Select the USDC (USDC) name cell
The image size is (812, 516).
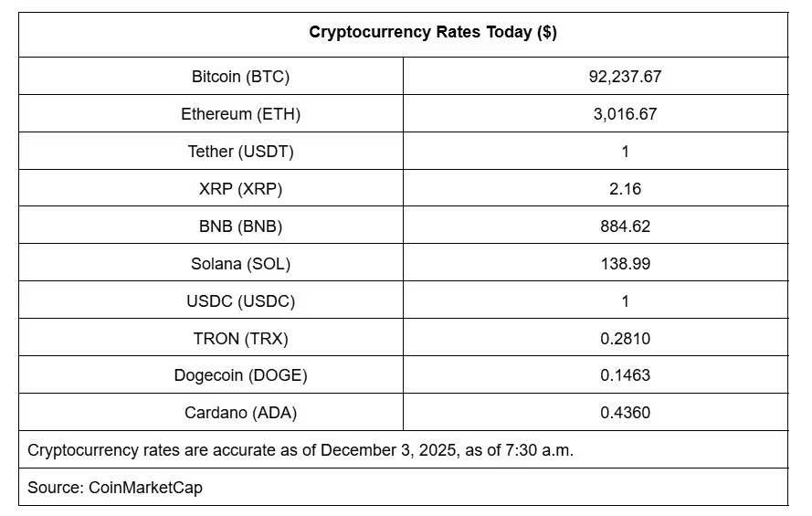240,301
